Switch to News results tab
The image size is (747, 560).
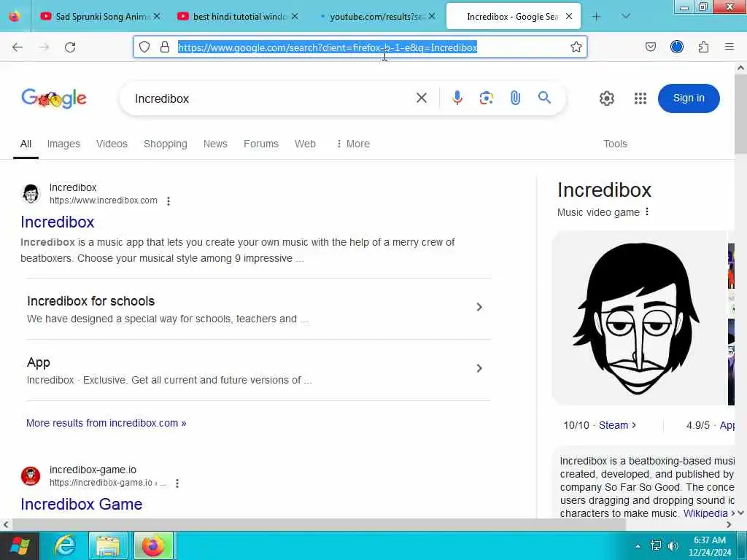(215, 144)
